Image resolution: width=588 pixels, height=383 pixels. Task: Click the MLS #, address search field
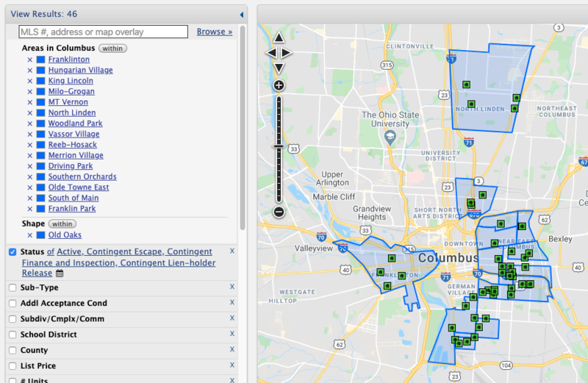click(x=103, y=32)
